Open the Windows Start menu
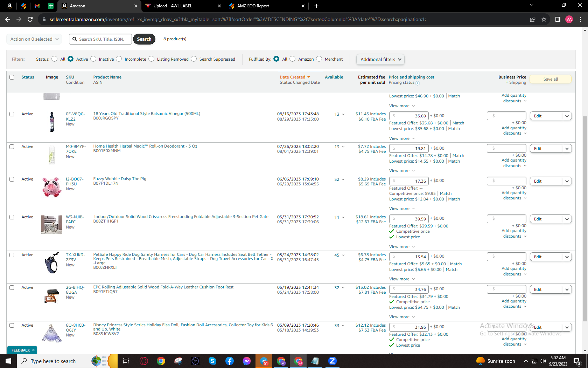The image size is (588, 368). (x=8, y=361)
